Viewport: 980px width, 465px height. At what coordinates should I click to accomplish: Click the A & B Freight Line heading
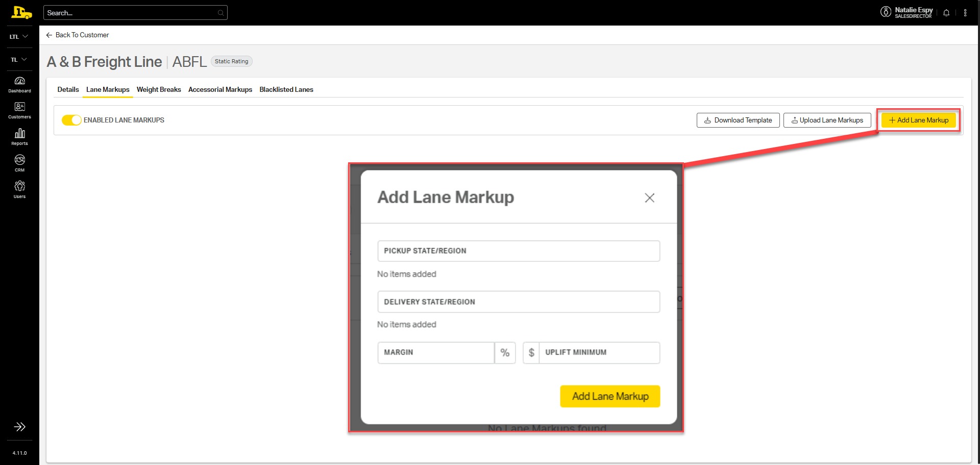point(105,62)
